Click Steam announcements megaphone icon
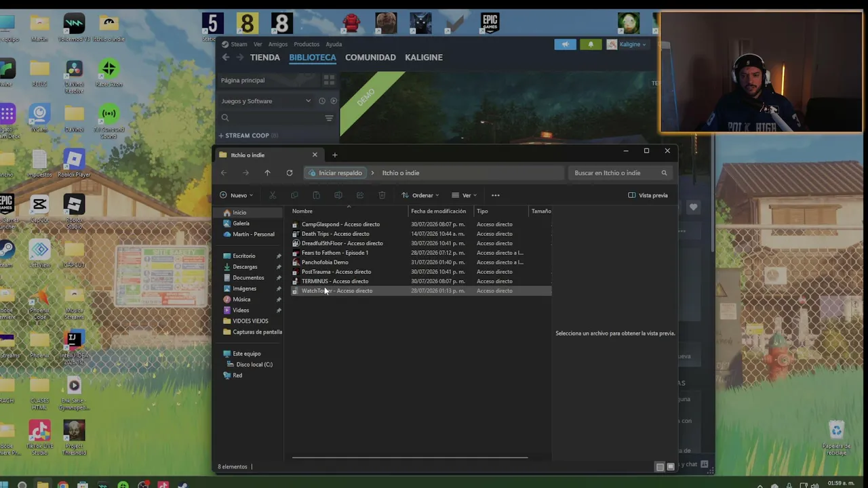 565,44
